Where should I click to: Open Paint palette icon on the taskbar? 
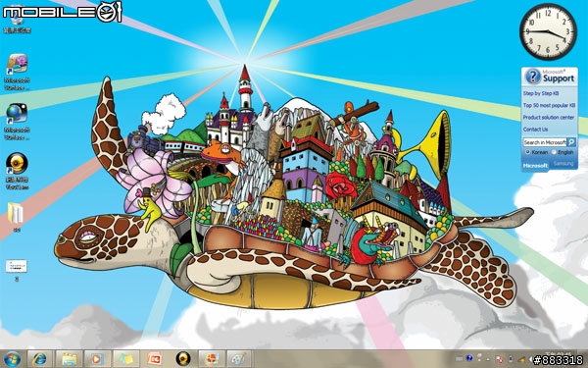pos(240,359)
